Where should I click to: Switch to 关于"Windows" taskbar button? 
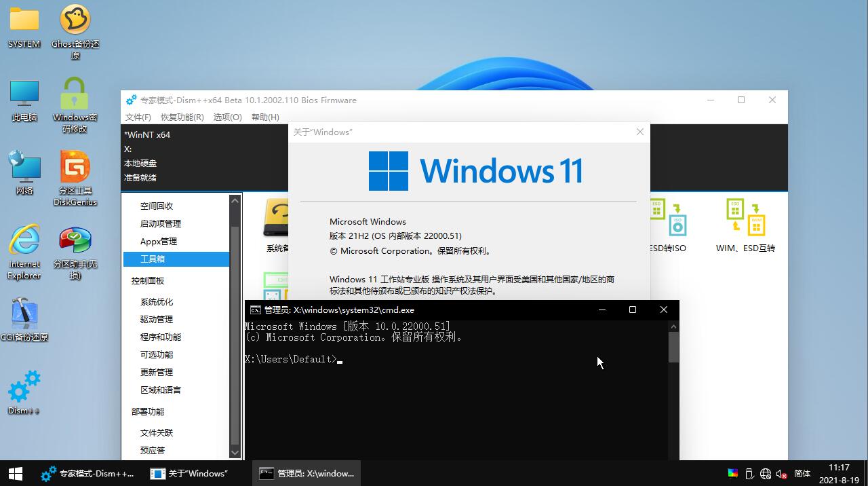coord(190,473)
